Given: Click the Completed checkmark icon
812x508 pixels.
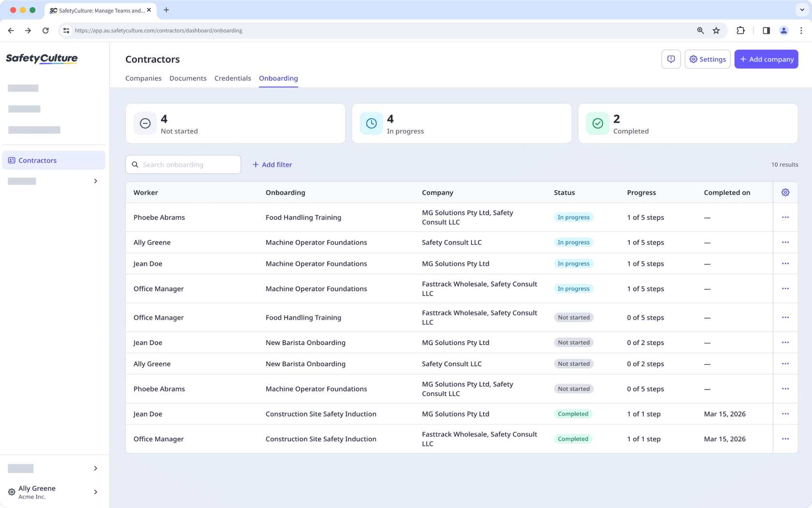Looking at the screenshot, I should point(597,123).
